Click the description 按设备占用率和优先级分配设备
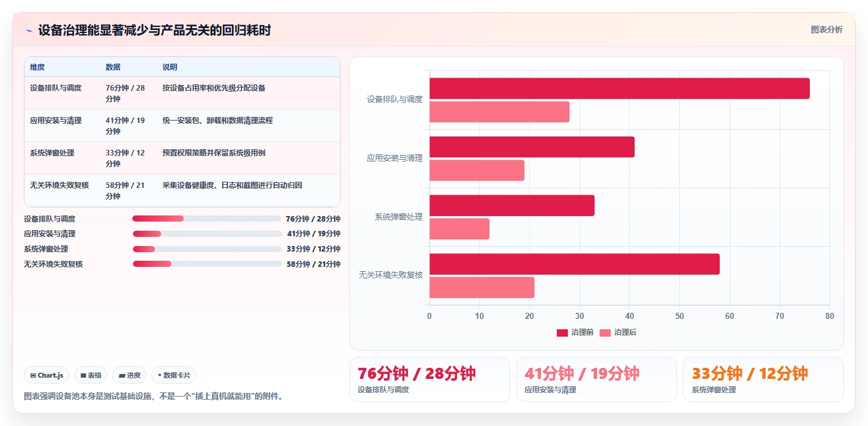 coord(214,88)
